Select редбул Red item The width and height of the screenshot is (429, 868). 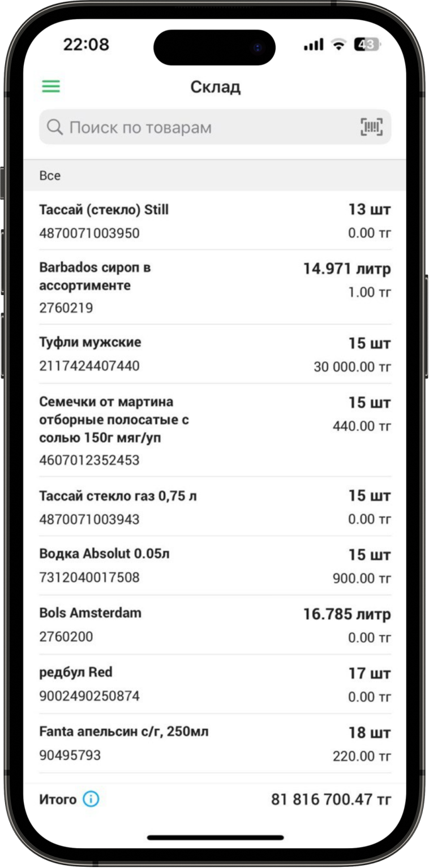pyautogui.click(x=215, y=684)
